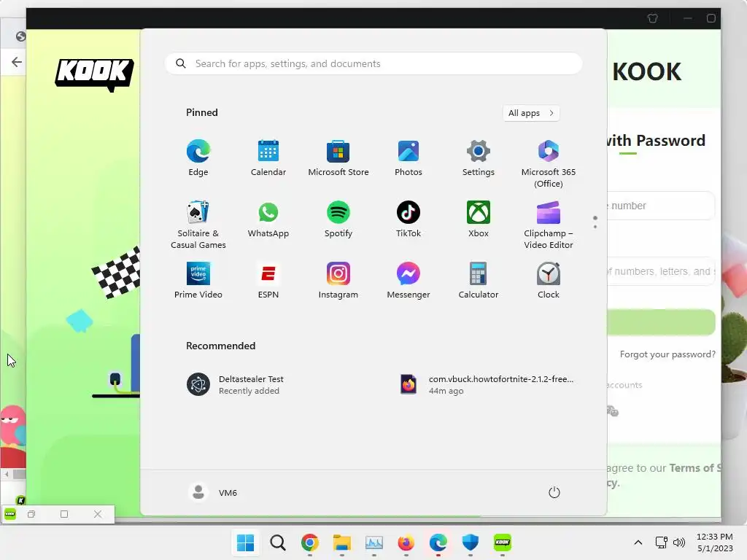Switch to KOOK app on taskbar
Viewport: 747px width, 560px height.
click(x=502, y=542)
